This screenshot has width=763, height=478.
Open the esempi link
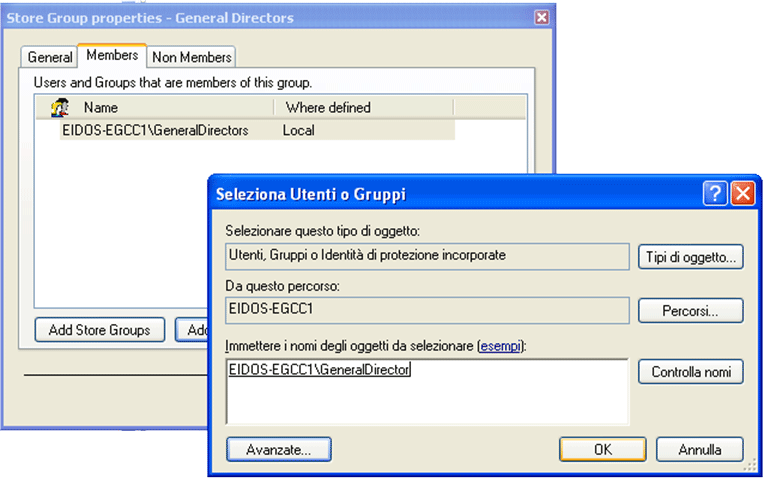coord(500,346)
